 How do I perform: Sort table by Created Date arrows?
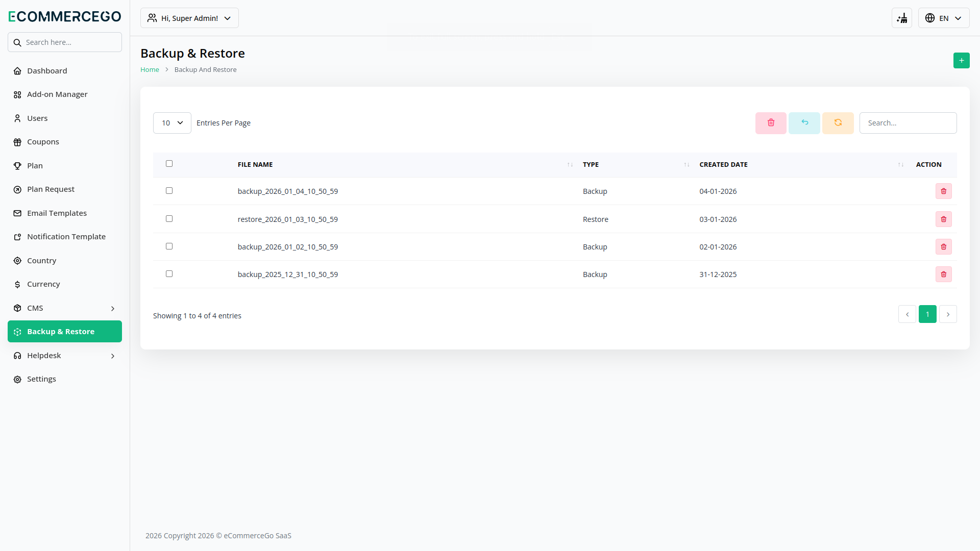(x=901, y=165)
